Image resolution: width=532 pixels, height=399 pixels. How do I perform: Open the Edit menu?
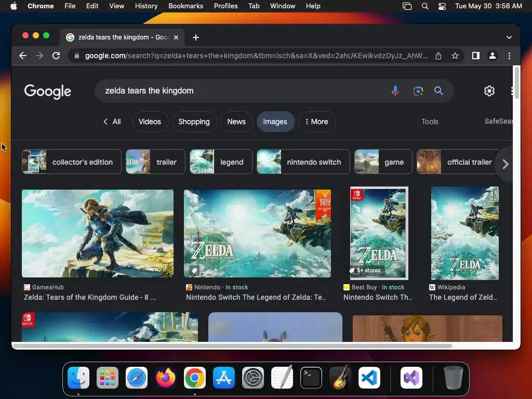pos(92,6)
